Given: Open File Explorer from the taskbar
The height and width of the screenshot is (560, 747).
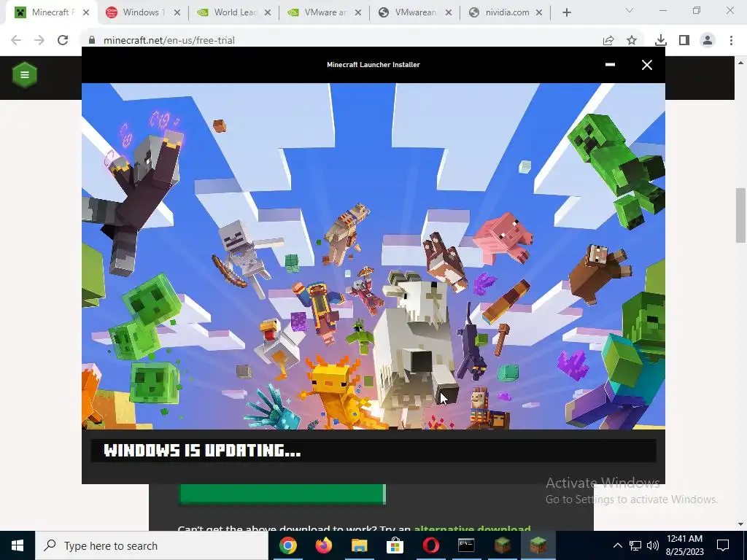Looking at the screenshot, I should tap(359, 545).
